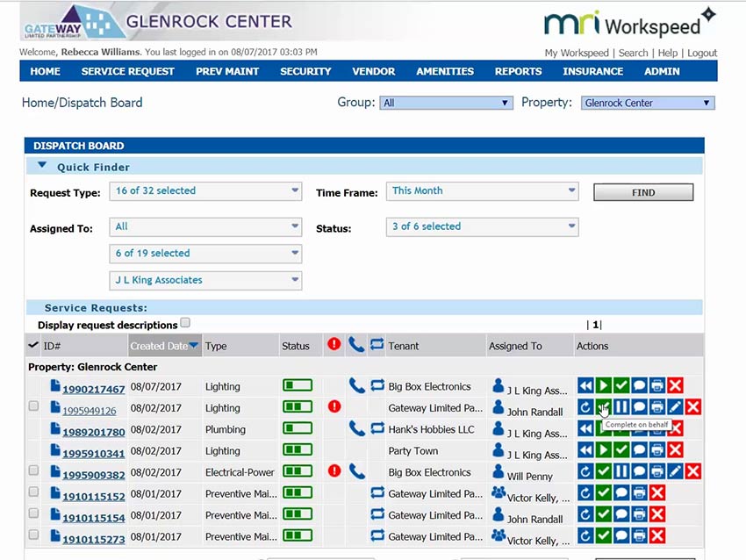Click rewind icon for Hank's Hobbies request

(585, 428)
